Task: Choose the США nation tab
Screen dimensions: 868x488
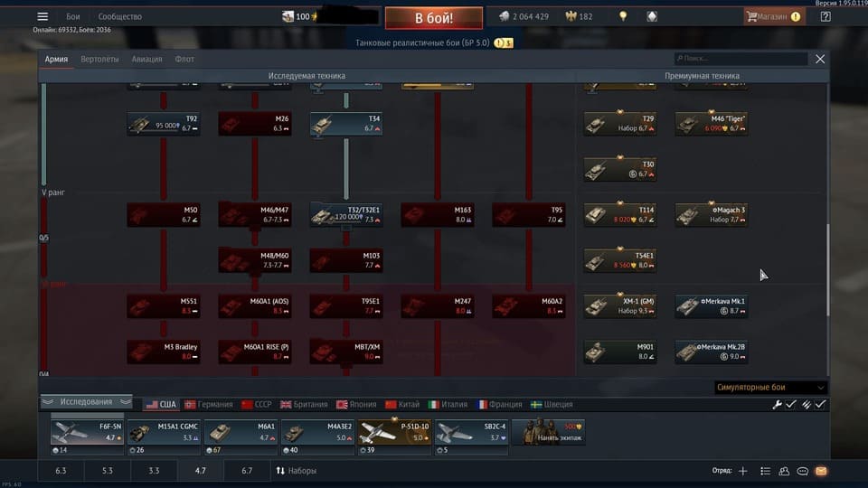Action: click(x=161, y=405)
